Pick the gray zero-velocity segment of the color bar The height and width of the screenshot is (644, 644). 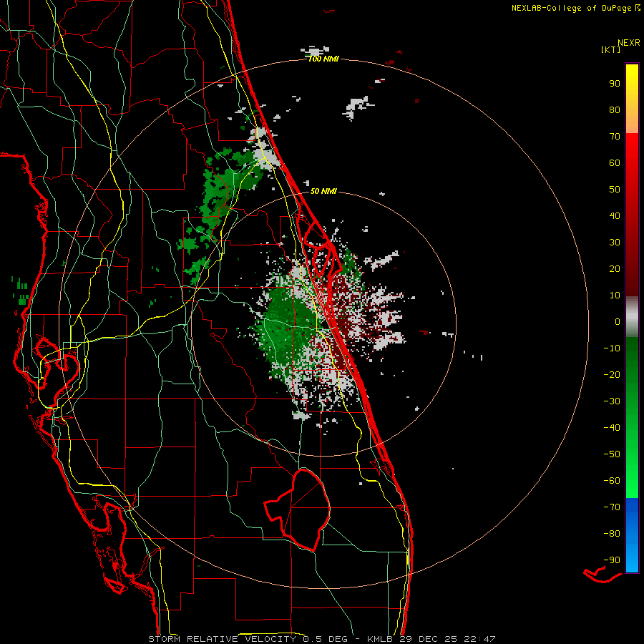pyautogui.click(x=632, y=317)
